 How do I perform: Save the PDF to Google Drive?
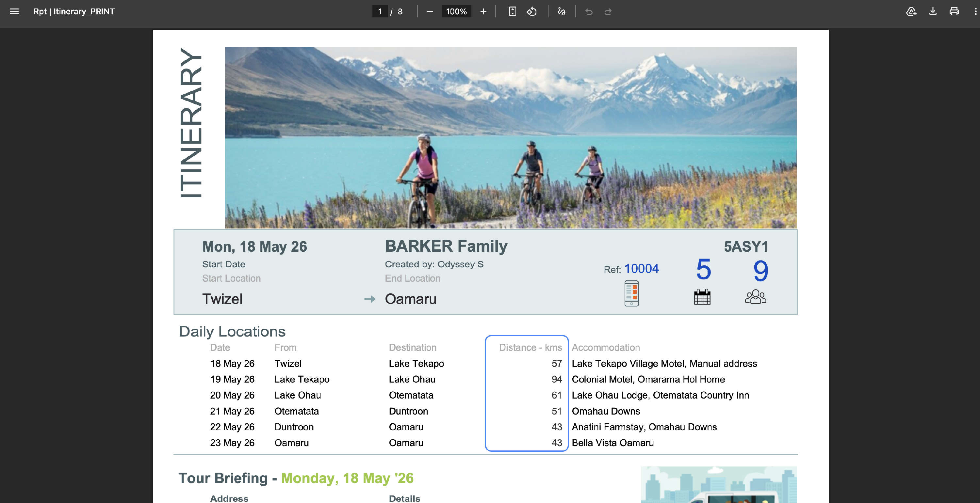(911, 11)
